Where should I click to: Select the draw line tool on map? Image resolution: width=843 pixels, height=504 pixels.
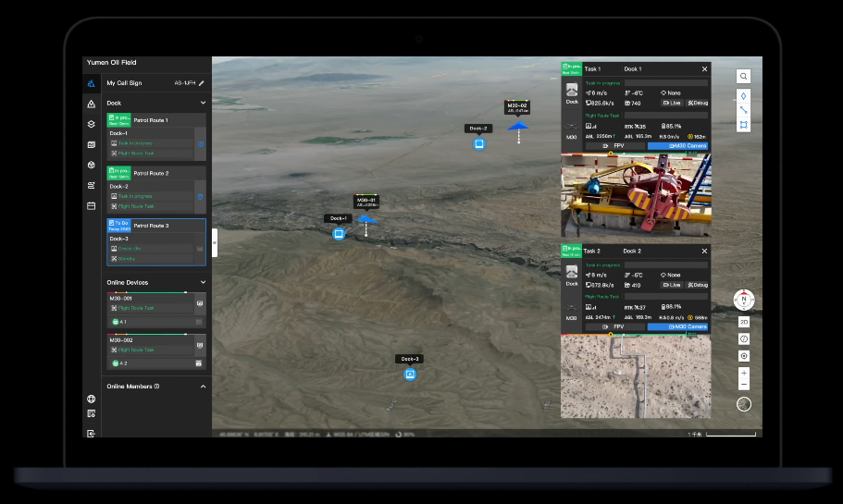(x=744, y=110)
